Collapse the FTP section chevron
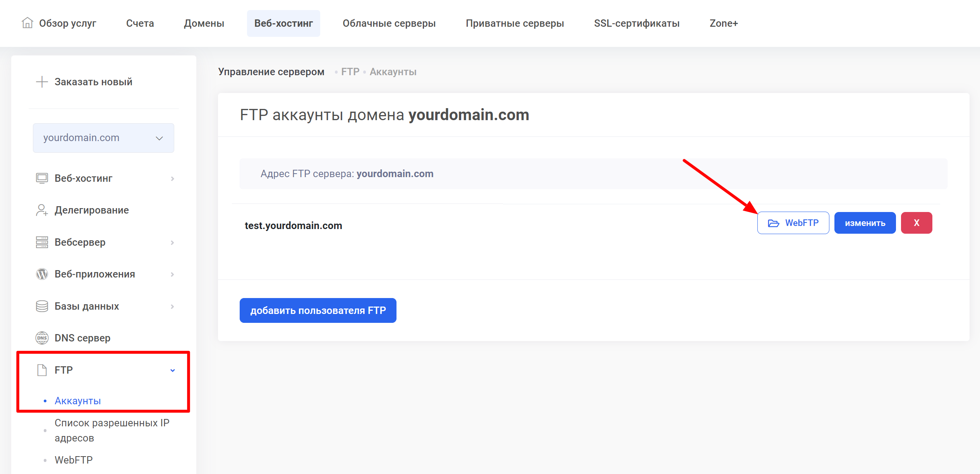 [x=173, y=371]
